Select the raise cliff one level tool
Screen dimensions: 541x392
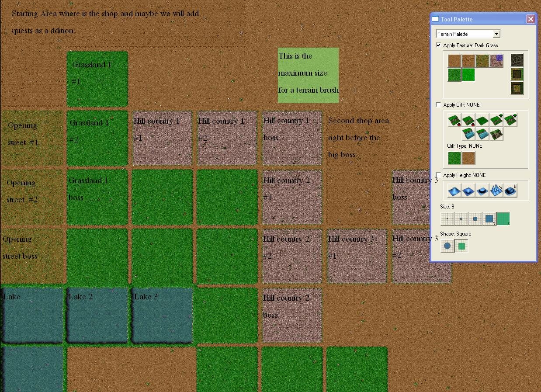tap(496, 120)
